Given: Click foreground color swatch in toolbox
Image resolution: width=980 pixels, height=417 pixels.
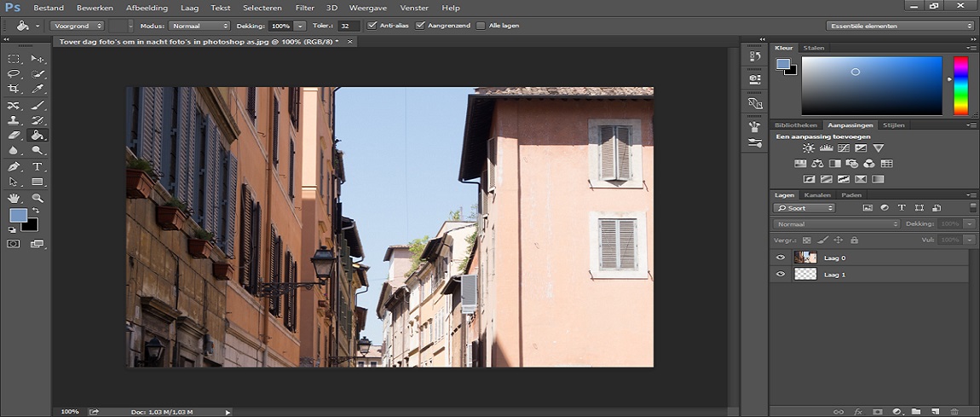Looking at the screenshot, I should tap(19, 216).
